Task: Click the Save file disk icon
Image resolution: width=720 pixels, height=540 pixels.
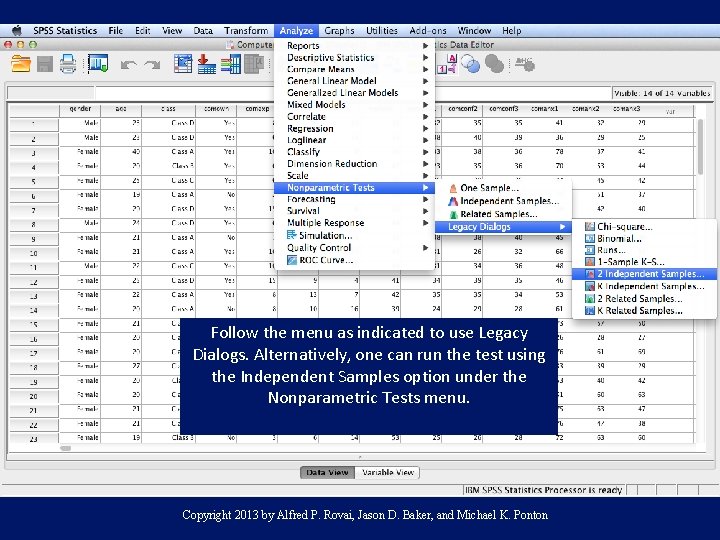Action: click(x=45, y=64)
